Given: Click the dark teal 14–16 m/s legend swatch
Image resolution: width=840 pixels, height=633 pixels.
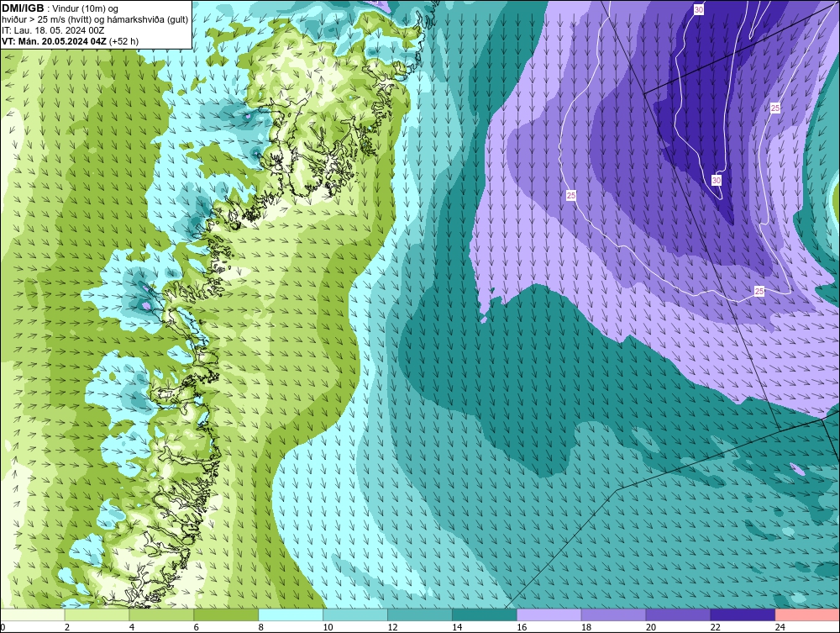Looking at the screenshot, I should click(485, 615).
